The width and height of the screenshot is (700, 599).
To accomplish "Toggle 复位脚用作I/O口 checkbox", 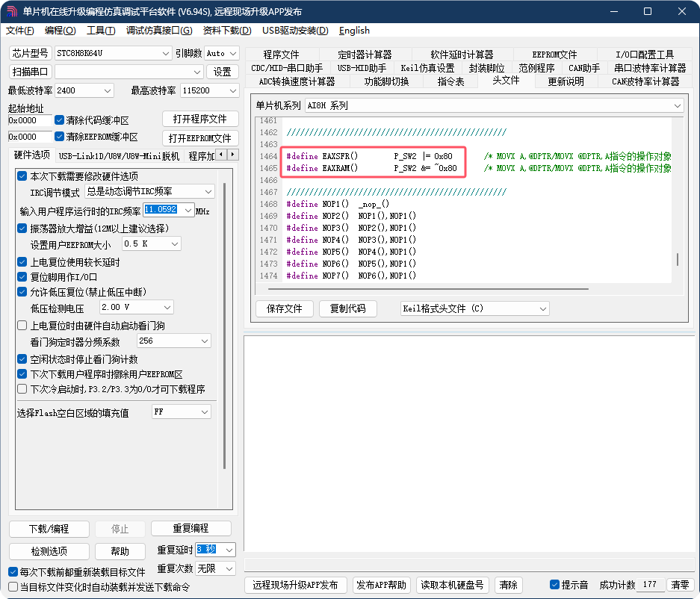I will [22, 277].
